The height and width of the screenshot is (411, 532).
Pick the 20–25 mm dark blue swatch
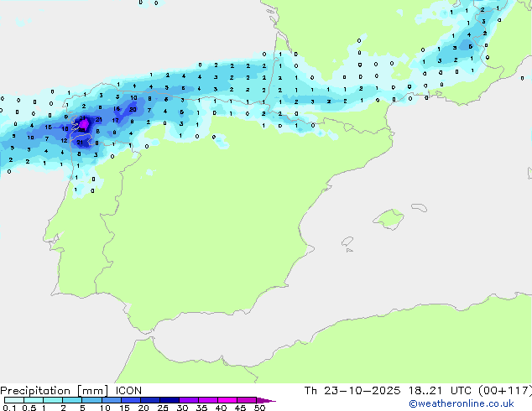tap(150, 400)
